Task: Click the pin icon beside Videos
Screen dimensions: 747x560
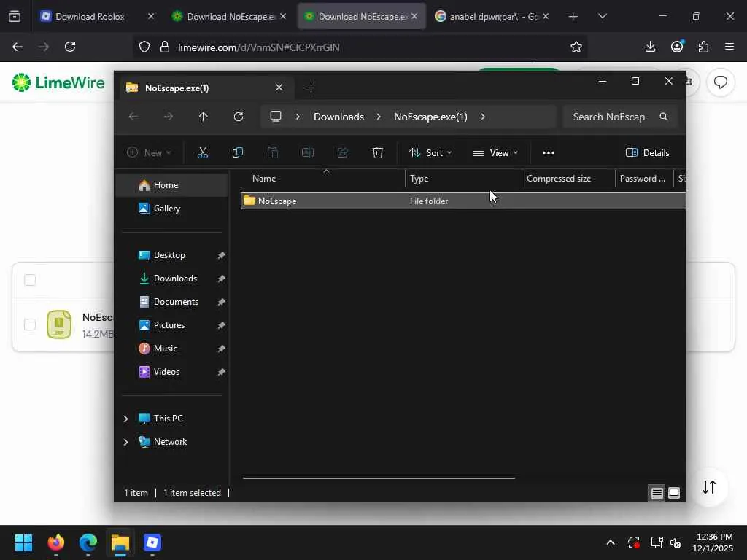Action: tap(221, 372)
